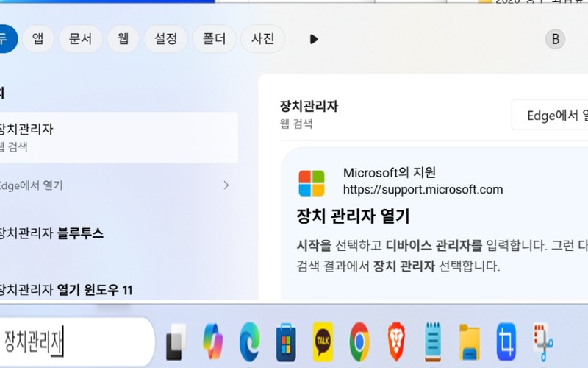Open Task View from the taskbar

(x=176, y=342)
